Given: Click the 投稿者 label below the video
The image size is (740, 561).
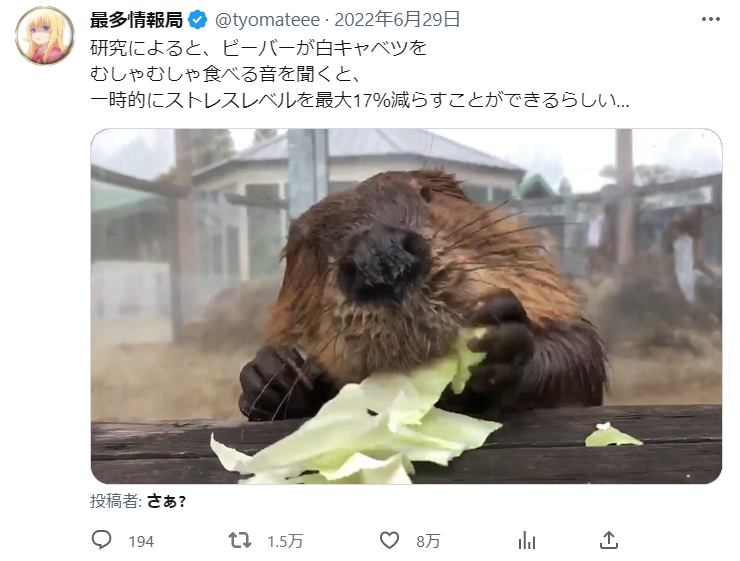Looking at the screenshot, I should click(x=116, y=501).
